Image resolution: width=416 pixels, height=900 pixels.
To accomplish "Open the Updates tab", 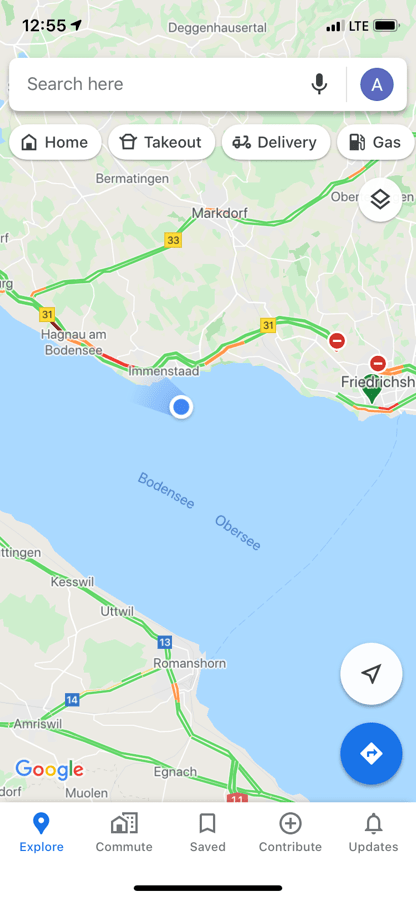I will [374, 832].
